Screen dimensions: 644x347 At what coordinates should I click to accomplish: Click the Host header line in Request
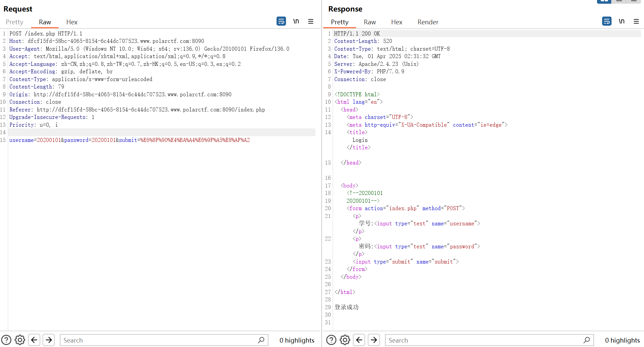coord(107,41)
